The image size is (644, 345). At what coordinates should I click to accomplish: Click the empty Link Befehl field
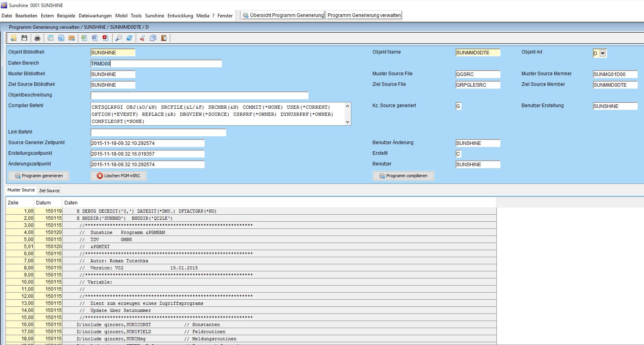click(x=159, y=132)
